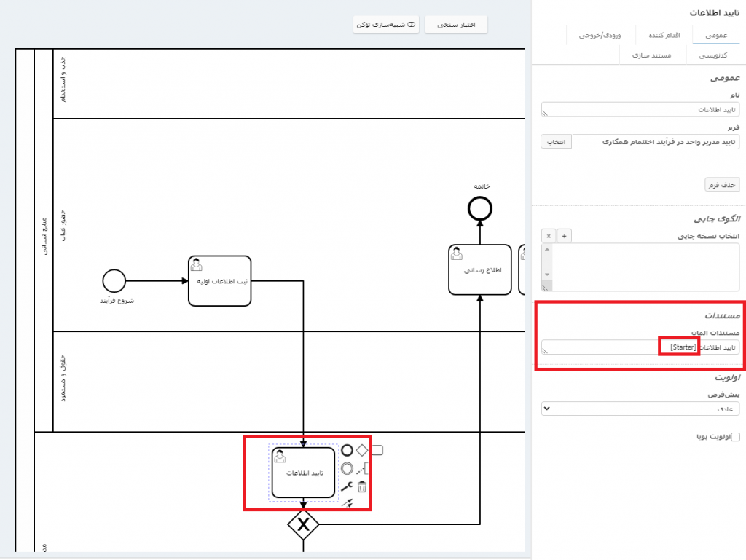Image resolution: width=746 pixels, height=560 pixels.
Task: Click the اعتبار سنجی validation button
Action: (456, 25)
